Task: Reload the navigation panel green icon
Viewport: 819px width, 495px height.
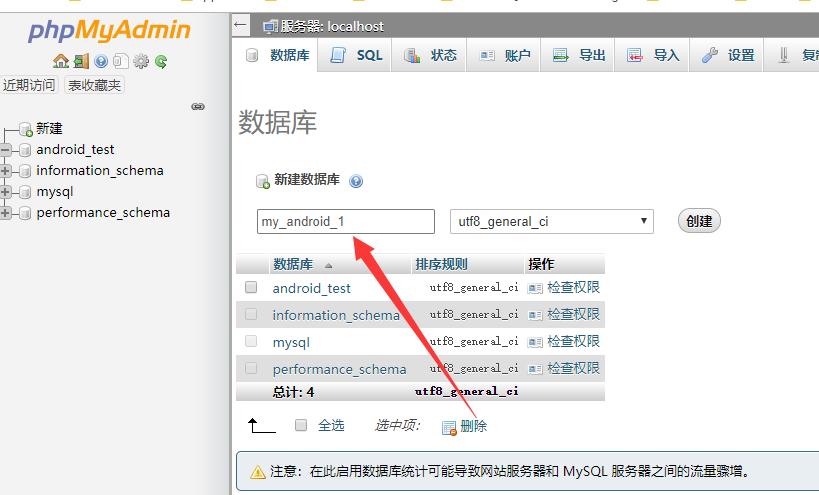Action: click(x=161, y=62)
